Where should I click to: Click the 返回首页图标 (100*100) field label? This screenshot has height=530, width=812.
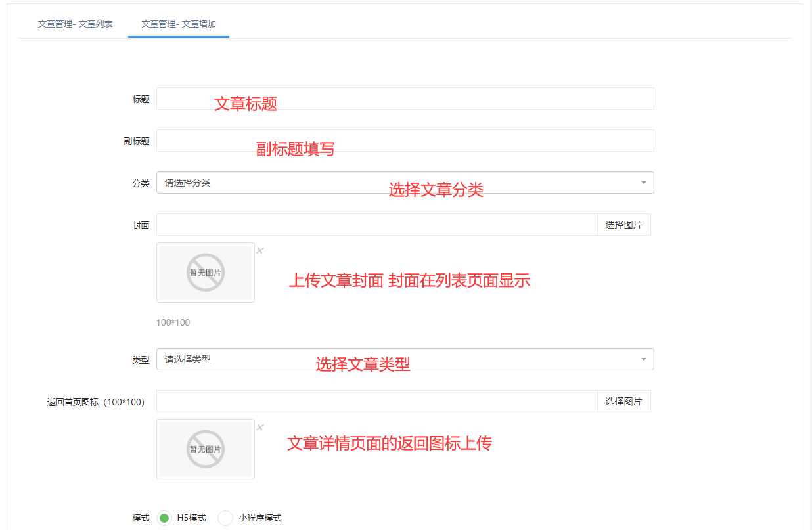pyautogui.click(x=96, y=402)
